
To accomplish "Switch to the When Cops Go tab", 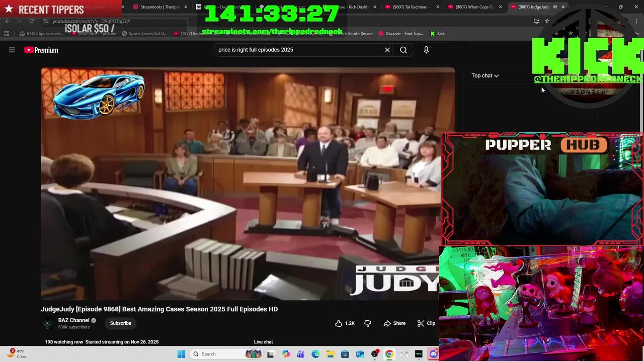I will tap(474, 7).
